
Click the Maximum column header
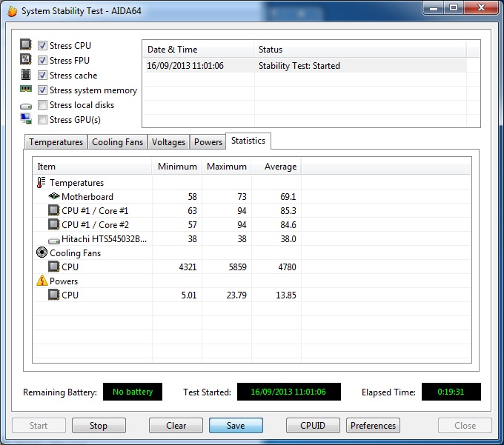226,167
